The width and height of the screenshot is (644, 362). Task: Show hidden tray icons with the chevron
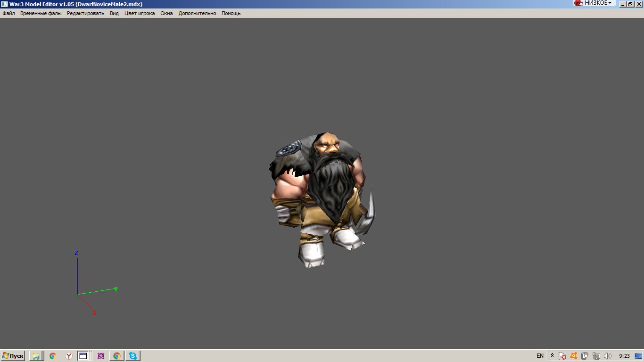point(552,356)
